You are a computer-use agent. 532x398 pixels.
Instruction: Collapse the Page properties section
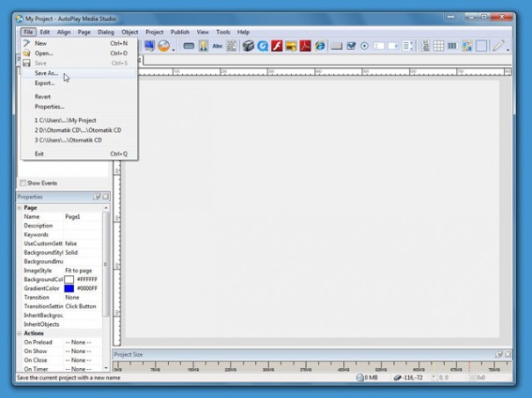pos(19,207)
